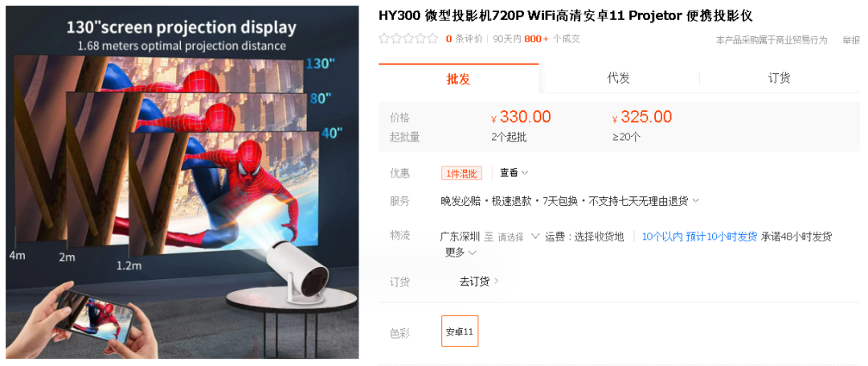
Task: Open the 批发 wholesale tab
Action: (458, 79)
